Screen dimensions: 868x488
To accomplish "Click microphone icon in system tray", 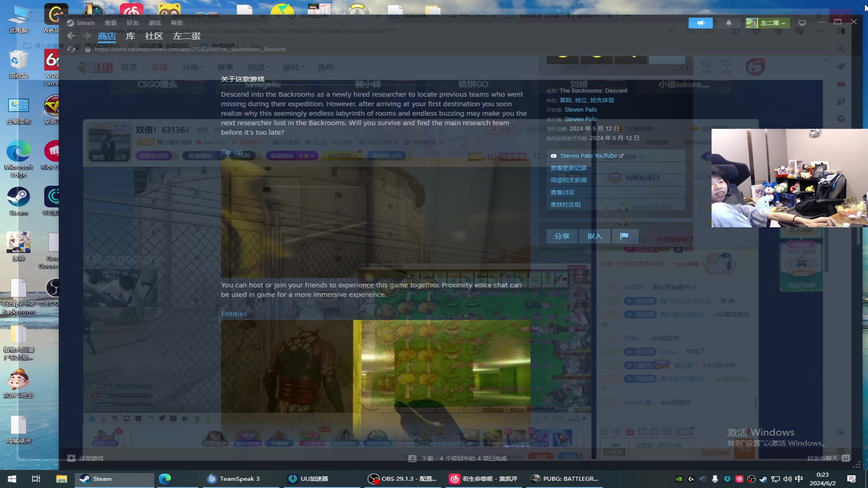I will point(715,479).
